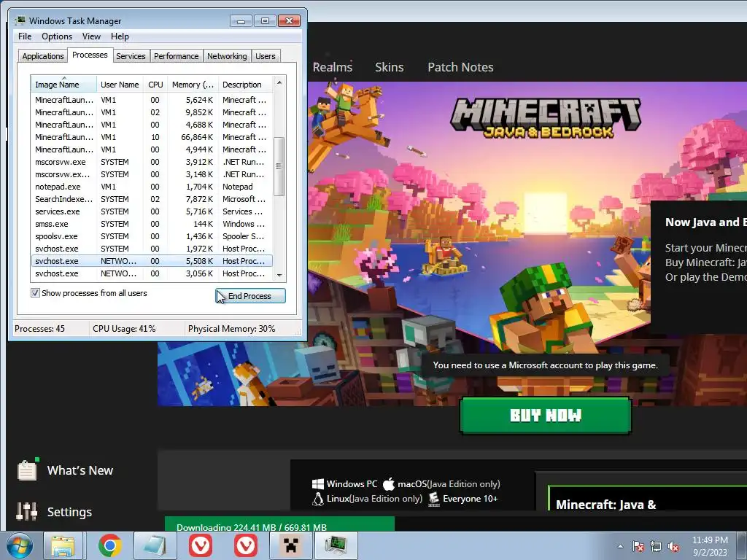The image size is (747, 560).
Task: Select the services.exe process row
Action: pyautogui.click(x=152, y=211)
